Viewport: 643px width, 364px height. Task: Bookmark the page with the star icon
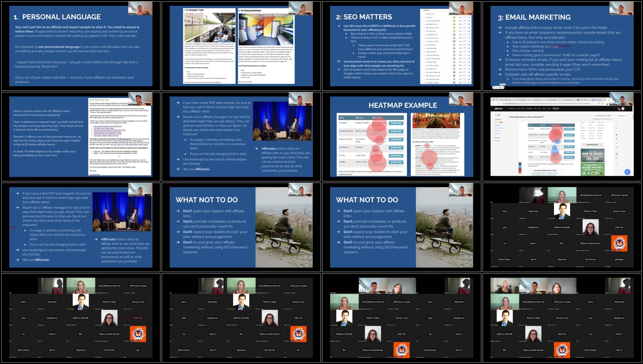(603, 104)
